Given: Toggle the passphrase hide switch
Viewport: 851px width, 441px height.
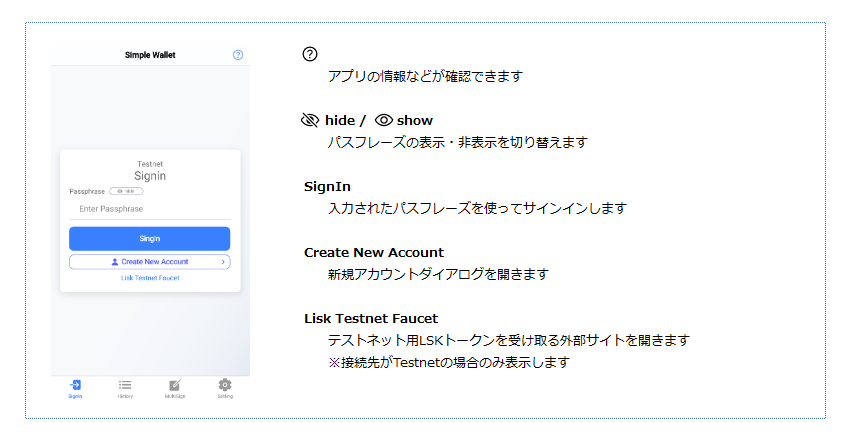Looking at the screenshot, I should coord(126,191).
